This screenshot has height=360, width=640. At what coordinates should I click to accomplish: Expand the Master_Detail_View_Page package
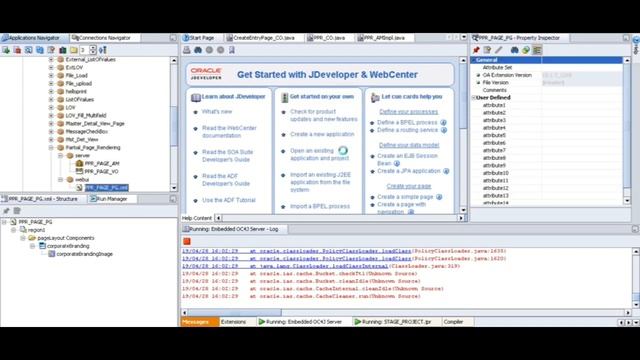pyautogui.click(x=51, y=123)
